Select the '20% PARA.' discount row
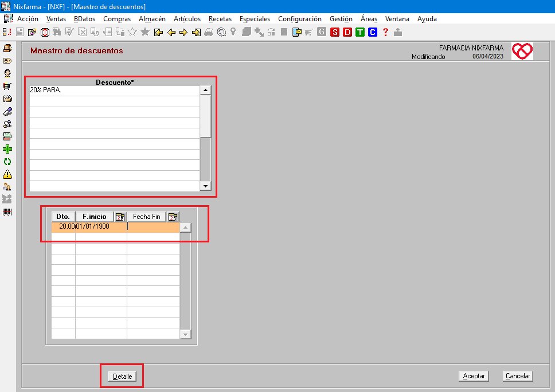The width and height of the screenshot is (555, 392). coord(115,90)
